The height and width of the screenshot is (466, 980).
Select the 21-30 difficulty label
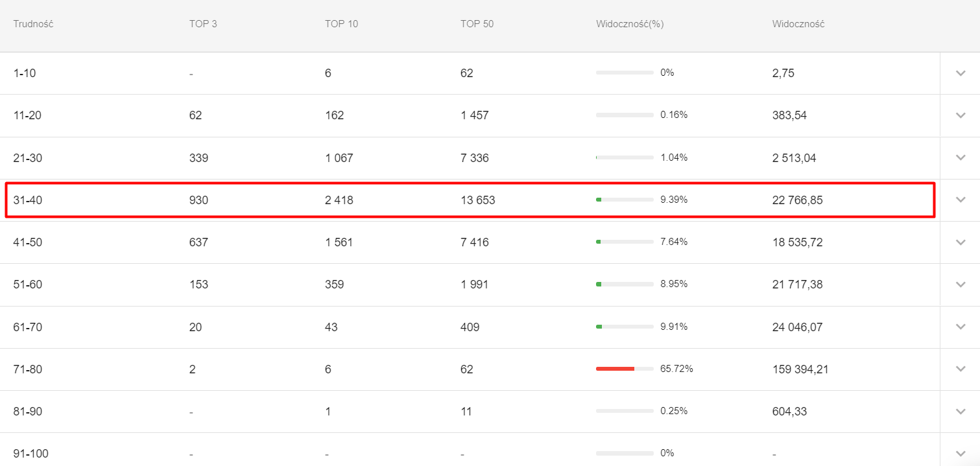(x=28, y=157)
